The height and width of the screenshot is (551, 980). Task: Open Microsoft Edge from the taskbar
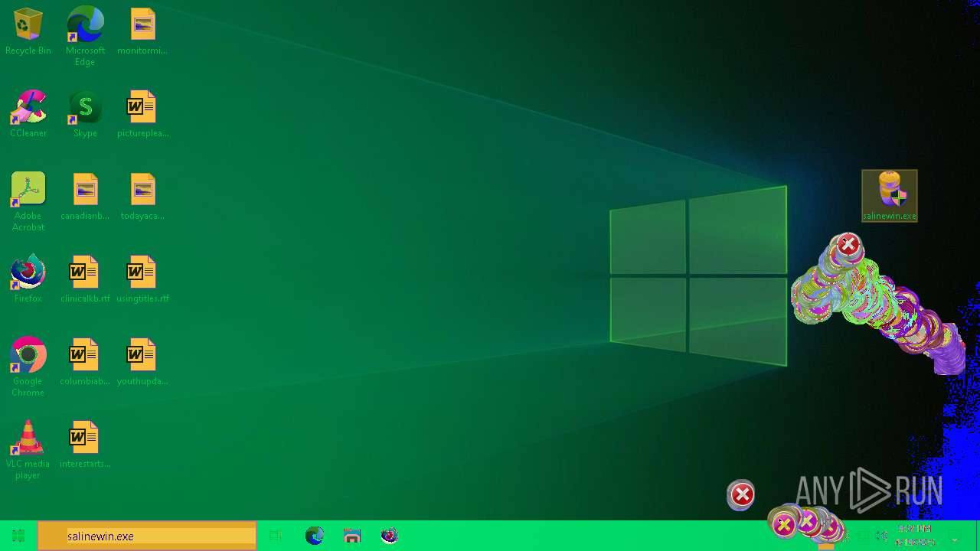coord(315,536)
